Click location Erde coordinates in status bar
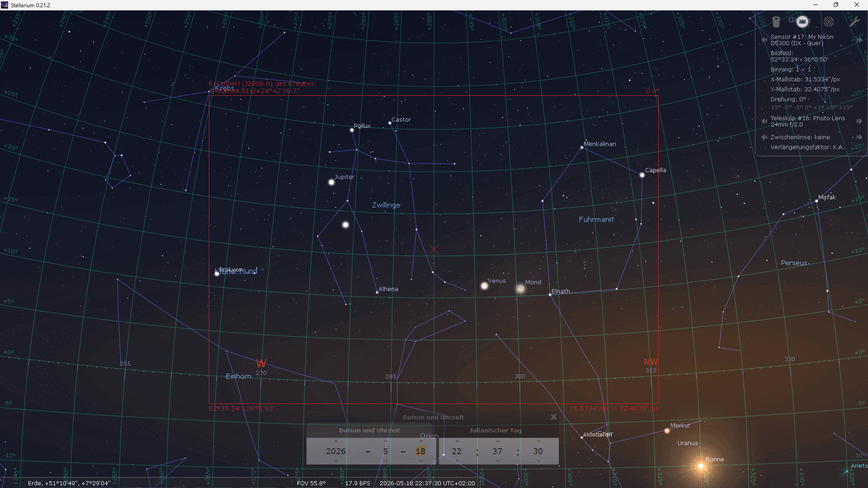Viewport: 868px width, 488px height. pyautogui.click(x=69, y=483)
